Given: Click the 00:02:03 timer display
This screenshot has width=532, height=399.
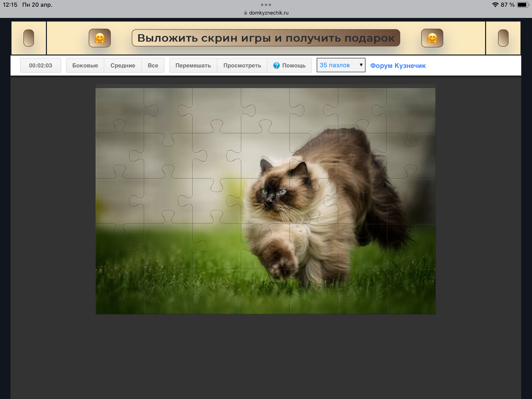Looking at the screenshot, I should (x=40, y=65).
